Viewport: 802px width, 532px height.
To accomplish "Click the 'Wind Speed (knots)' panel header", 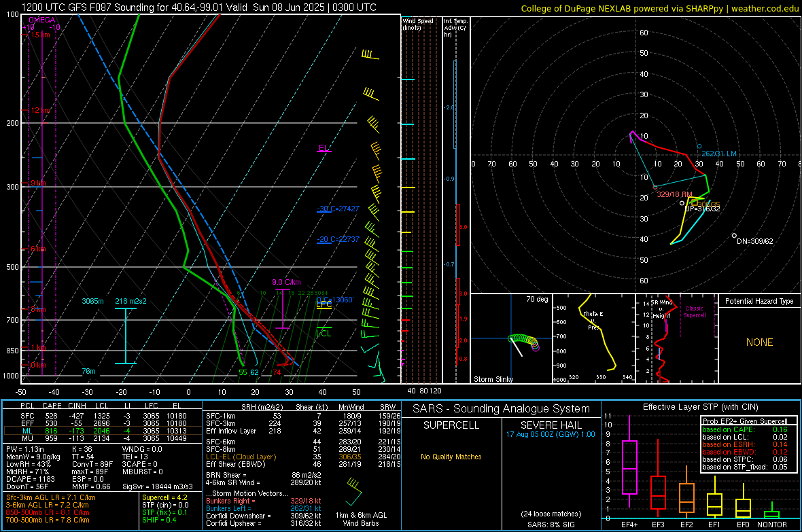I will pos(418,24).
